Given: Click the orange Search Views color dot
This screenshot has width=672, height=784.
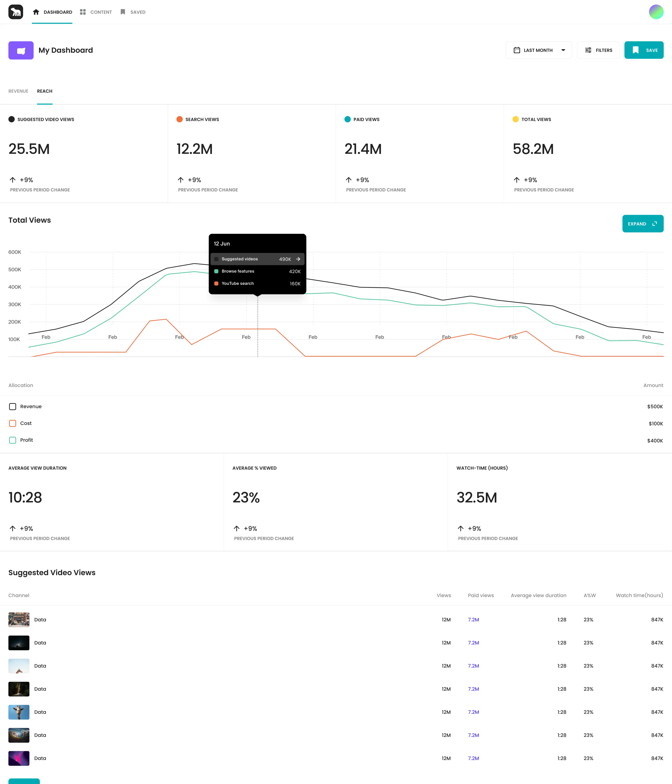Looking at the screenshot, I should 179,119.
